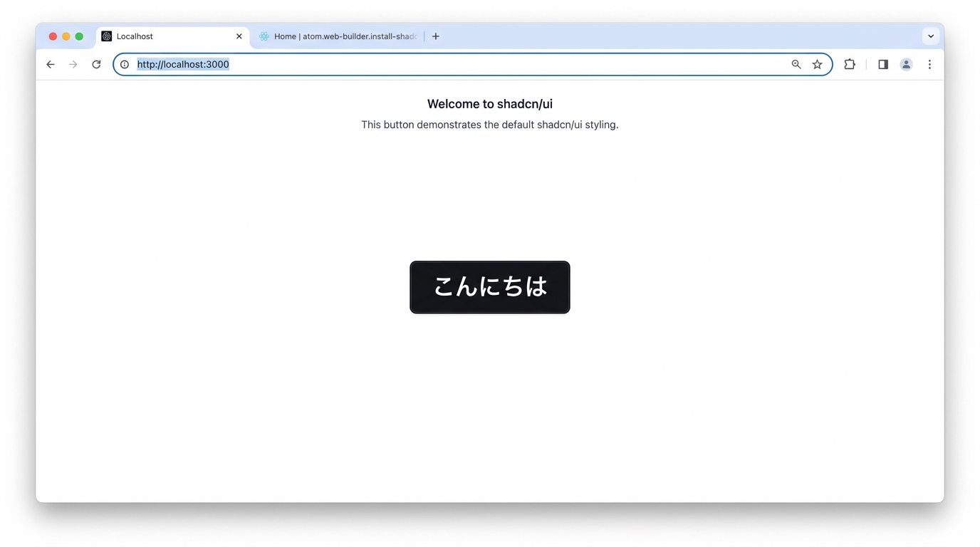
Task: Click the browser back arrow
Action: pos(51,64)
